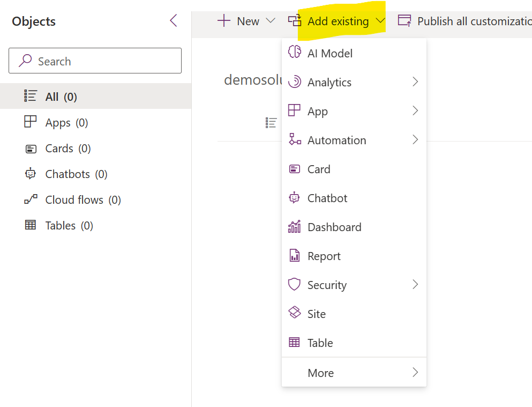This screenshot has height=407, width=532.
Task: Click the Chatbot robot icon in menu
Action: [294, 197]
